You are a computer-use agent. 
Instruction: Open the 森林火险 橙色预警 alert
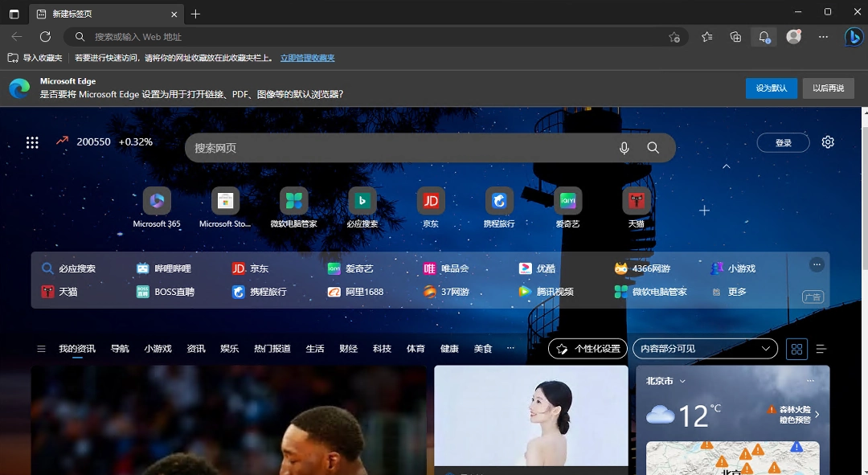pyautogui.click(x=793, y=415)
